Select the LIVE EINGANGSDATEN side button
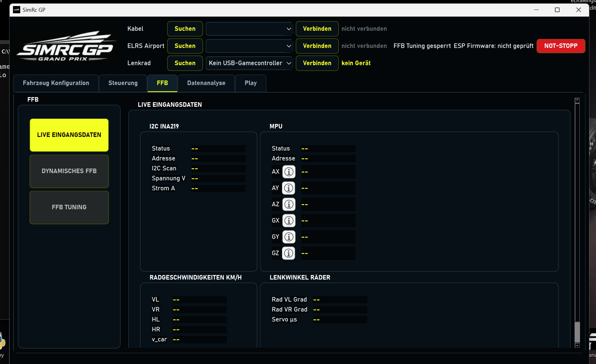The image size is (596, 364). (69, 135)
